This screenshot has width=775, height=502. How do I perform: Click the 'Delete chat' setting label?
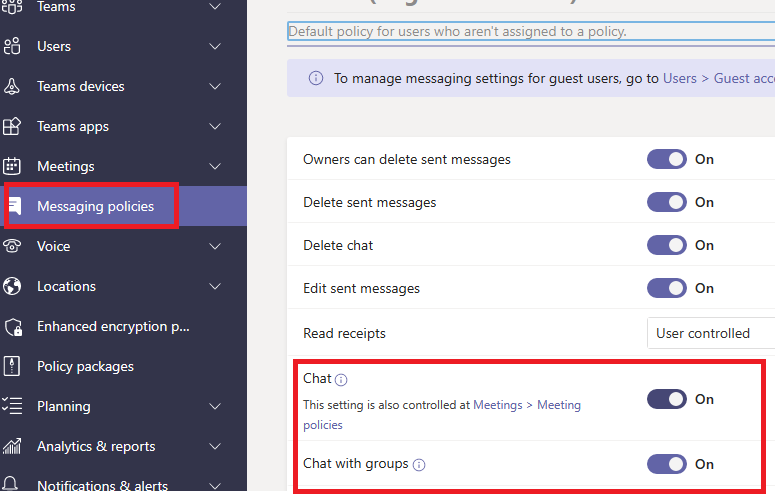tap(338, 245)
